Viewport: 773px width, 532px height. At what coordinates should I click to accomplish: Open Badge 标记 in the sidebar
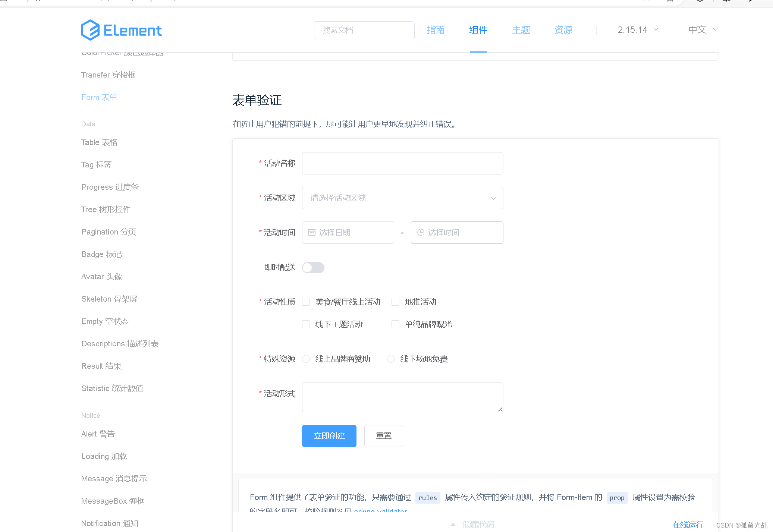pos(102,254)
